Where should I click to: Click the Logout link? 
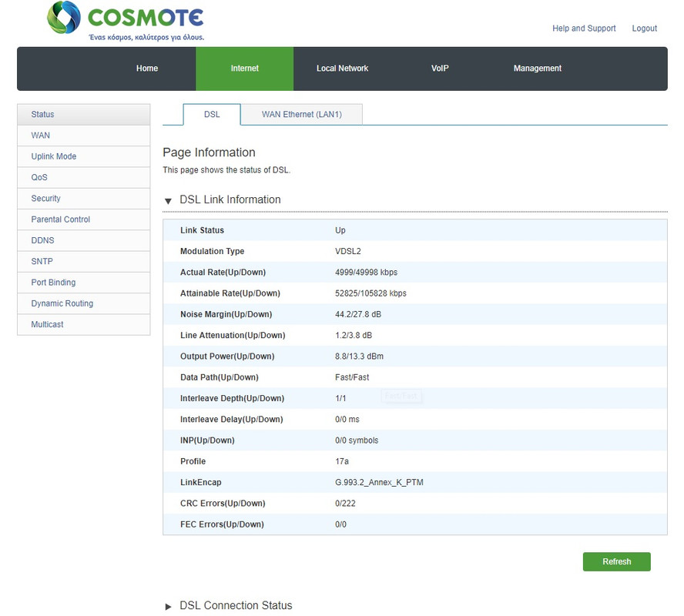click(x=644, y=28)
